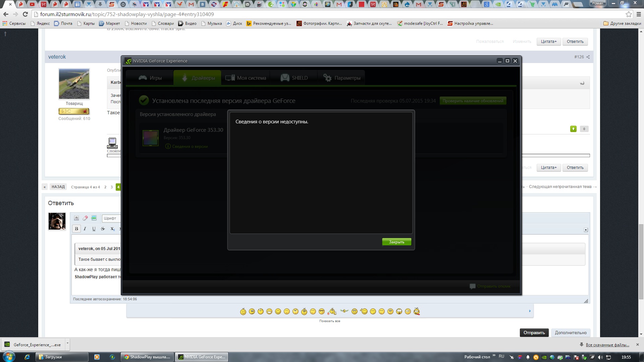This screenshot has width=644, height=362.
Task: Click Все скачанные файлы link
Action: [x=607, y=345]
